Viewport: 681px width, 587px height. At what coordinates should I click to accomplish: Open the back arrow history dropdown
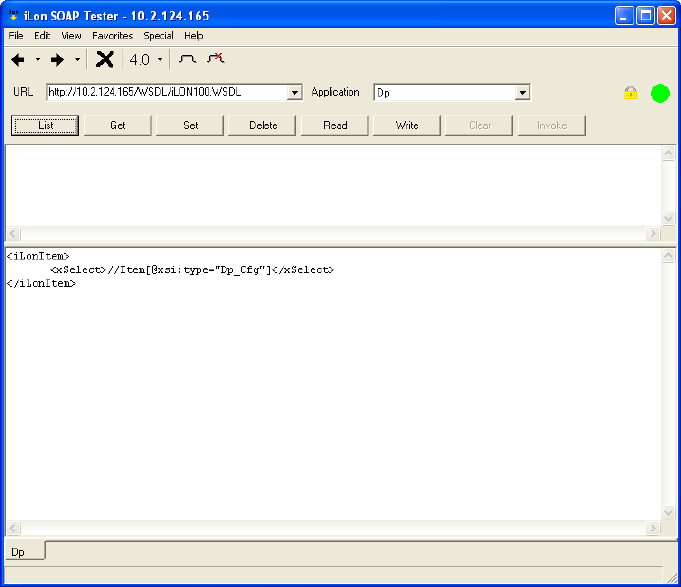click(38, 59)
